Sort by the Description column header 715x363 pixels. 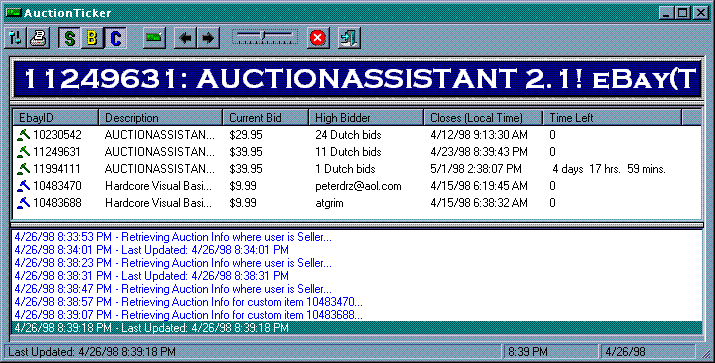coord(161,118)
